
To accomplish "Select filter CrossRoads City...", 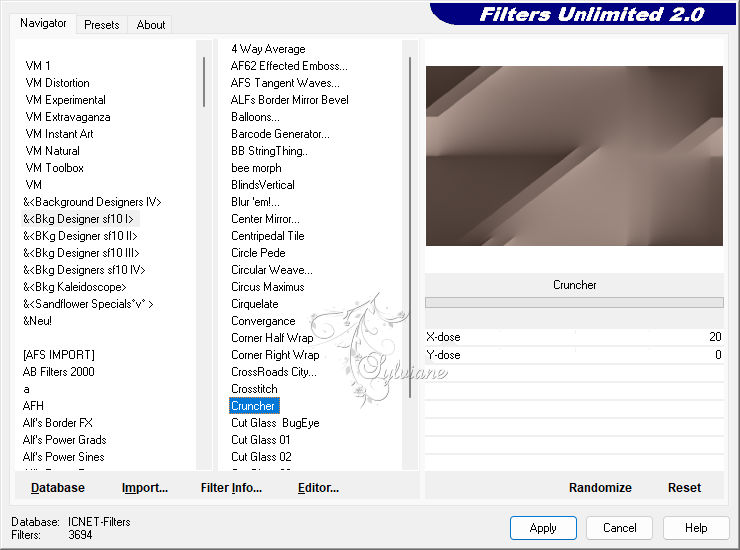I will point(274,372).
